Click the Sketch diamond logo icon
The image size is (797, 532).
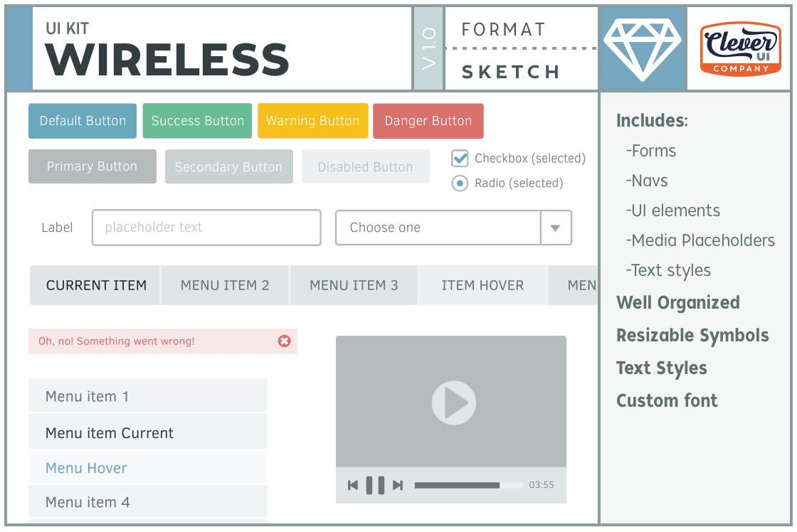(x=642, y=48)
